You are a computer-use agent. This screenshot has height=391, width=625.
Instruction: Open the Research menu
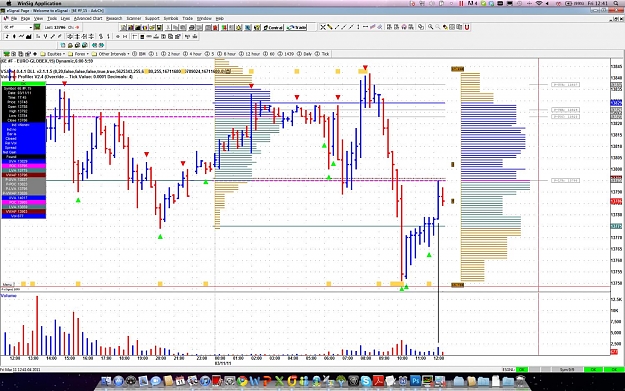[114, 18]
